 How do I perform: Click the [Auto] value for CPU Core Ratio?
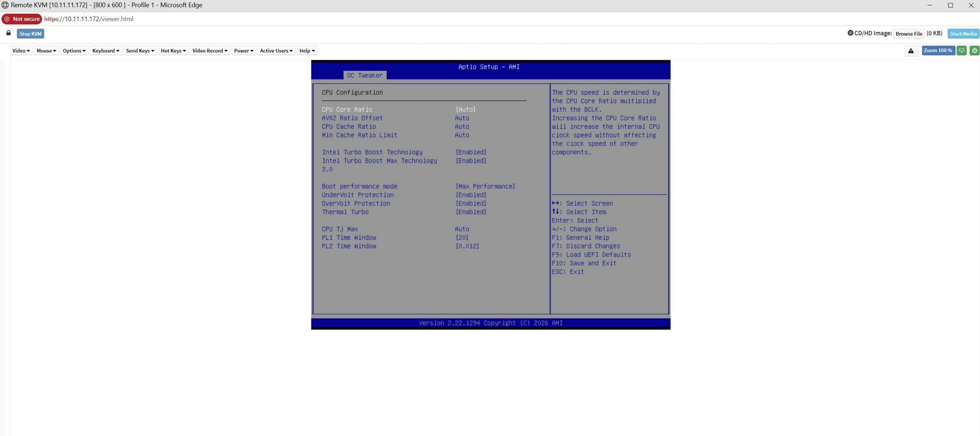[x=465, y=109]
